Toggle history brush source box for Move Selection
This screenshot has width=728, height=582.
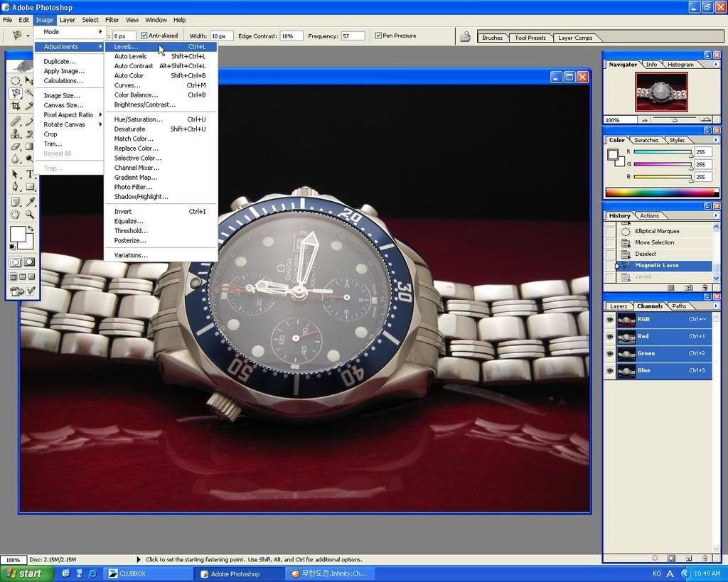(x=609, y=243)
